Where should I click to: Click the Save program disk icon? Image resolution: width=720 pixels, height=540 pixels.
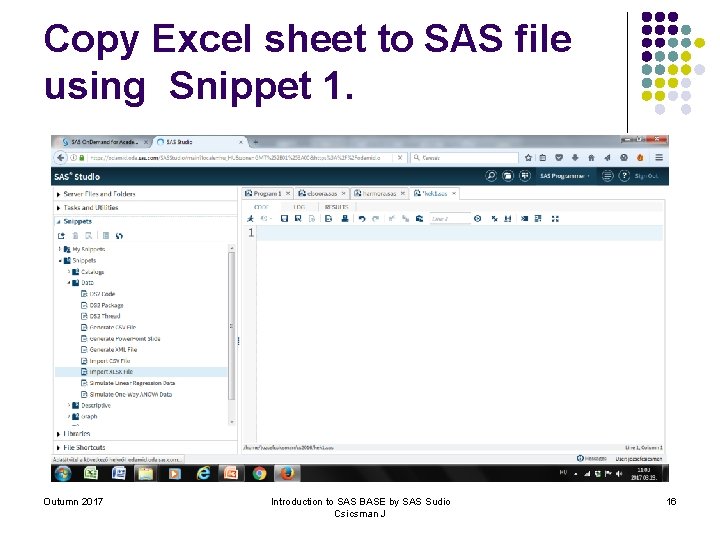(284, 219)
